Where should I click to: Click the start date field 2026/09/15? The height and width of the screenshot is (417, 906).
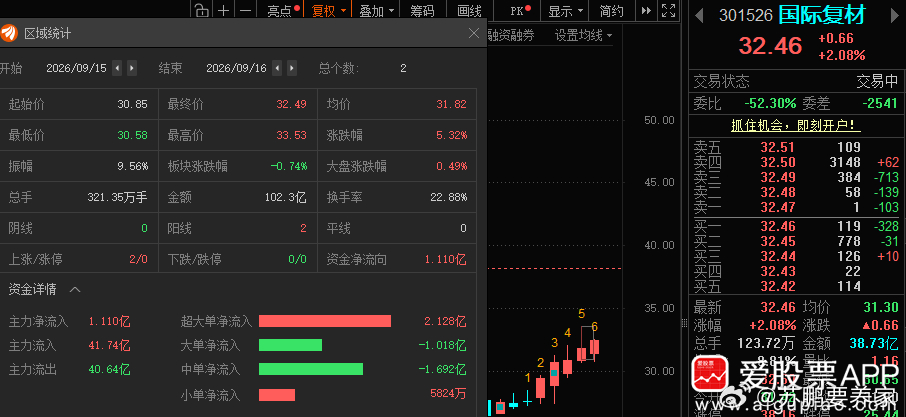(76, 68)
